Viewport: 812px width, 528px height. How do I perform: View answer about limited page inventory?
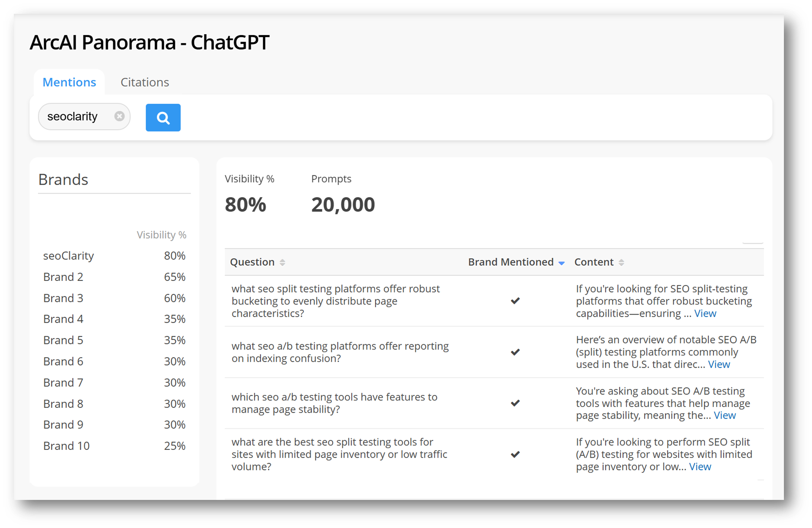700,467
